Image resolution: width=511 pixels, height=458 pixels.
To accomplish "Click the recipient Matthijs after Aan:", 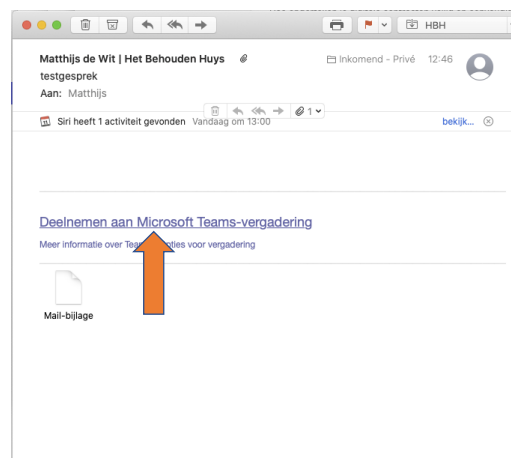I will click(x=87, y=93).
